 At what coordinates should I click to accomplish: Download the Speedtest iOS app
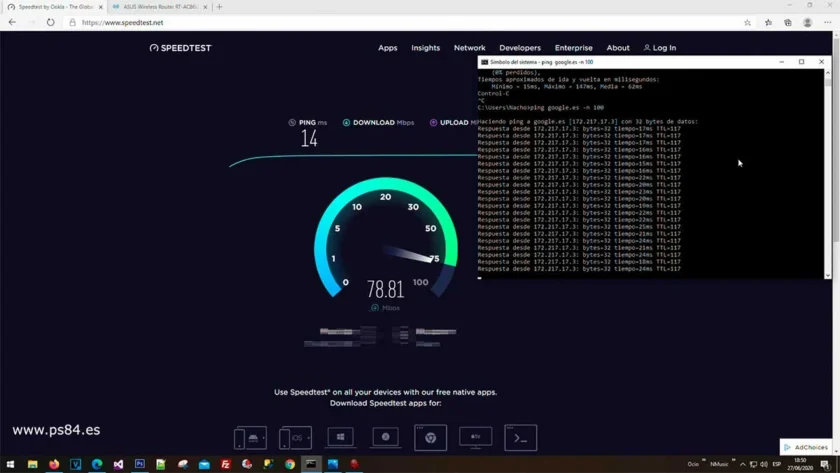pos(295,438)
